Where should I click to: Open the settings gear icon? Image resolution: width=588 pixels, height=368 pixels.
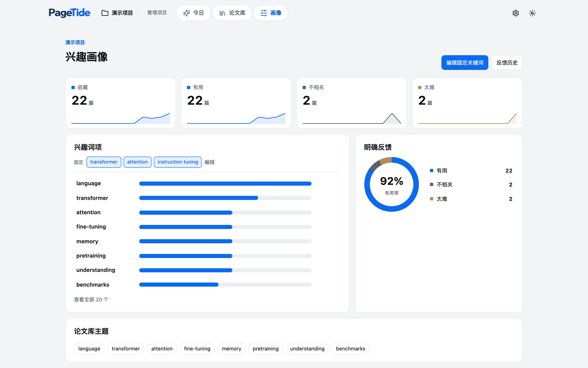[516, 13]
